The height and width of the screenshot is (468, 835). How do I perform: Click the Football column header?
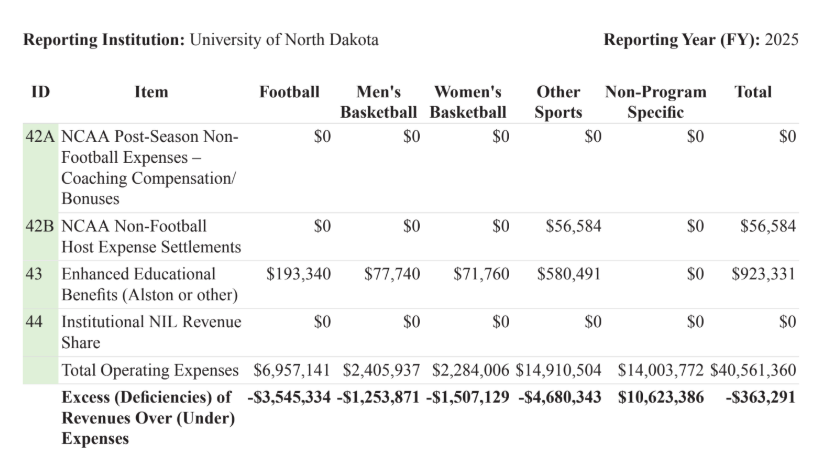(x=289, y=92)
